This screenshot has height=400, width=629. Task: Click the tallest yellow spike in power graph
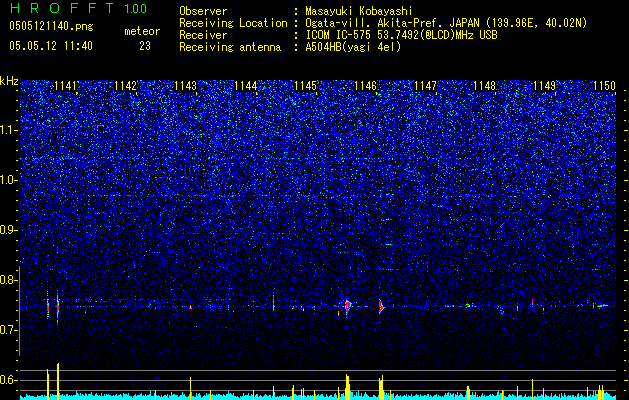pyautogui.click(x=58, y=381)
